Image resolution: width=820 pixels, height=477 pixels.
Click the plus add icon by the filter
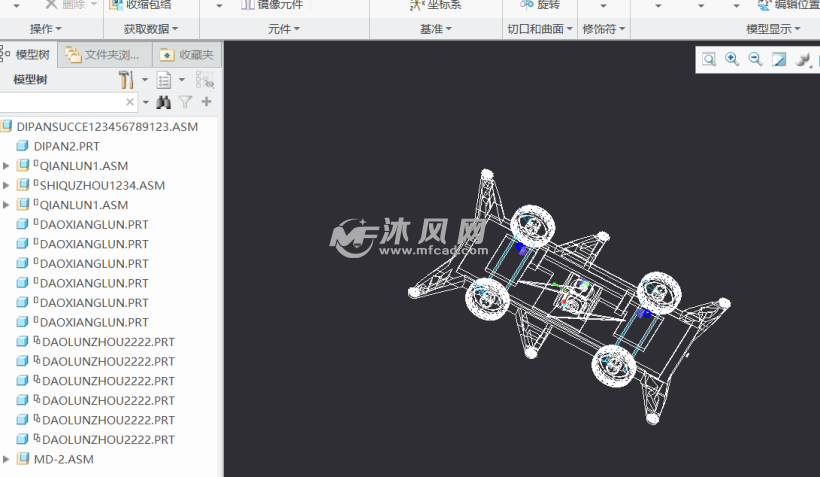[x=207, y=101]
